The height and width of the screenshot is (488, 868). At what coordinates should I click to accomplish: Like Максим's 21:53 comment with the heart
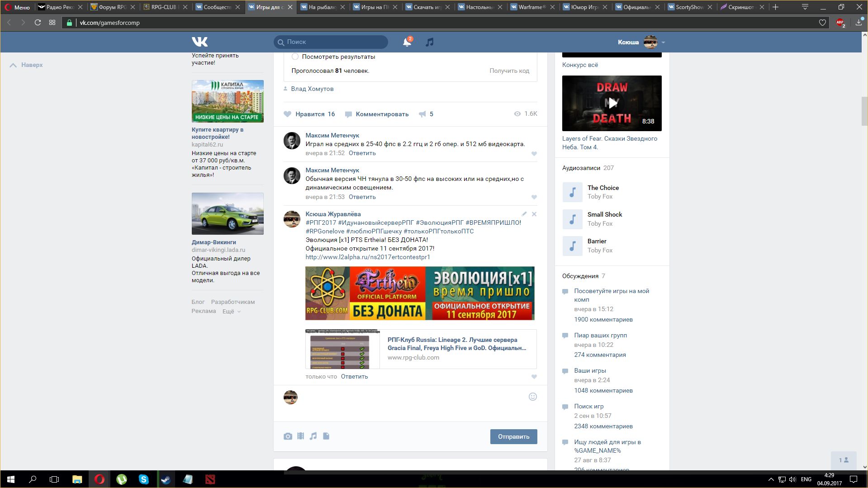[x=534, y=197]
